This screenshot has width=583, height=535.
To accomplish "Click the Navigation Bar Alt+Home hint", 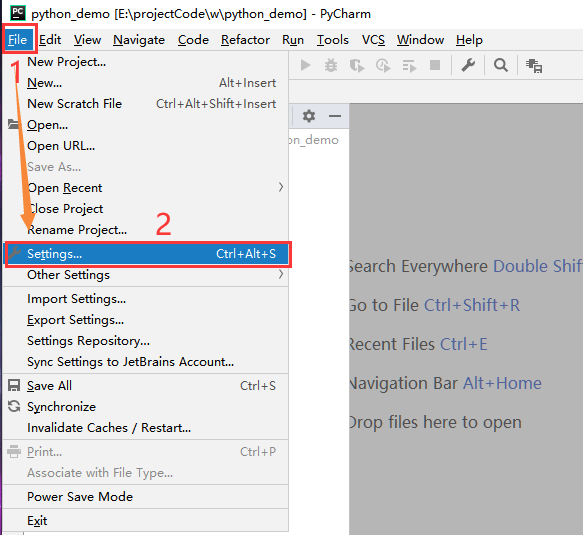I will coord(445,383).
